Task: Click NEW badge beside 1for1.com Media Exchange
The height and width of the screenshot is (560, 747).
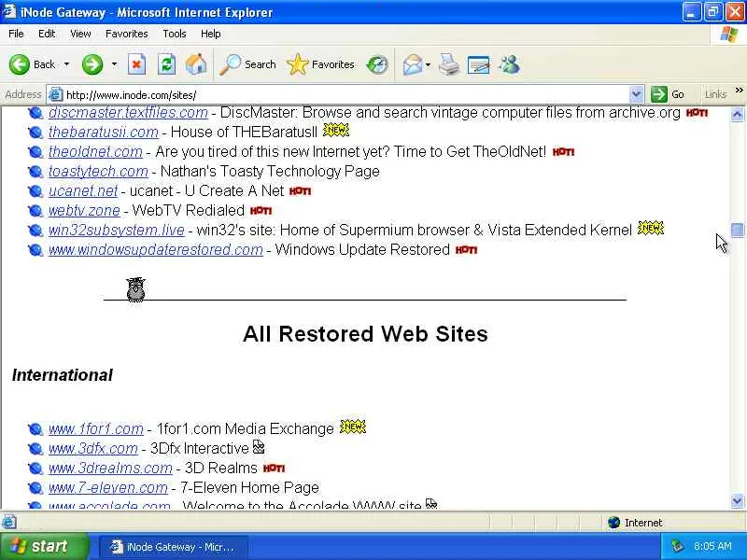Action: (353, 427)
